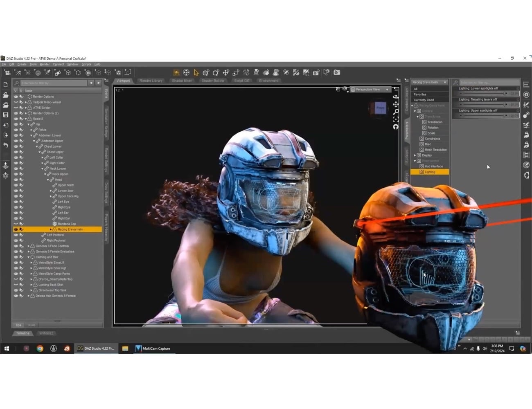Image resolution: width=532 pixels, height=409 pixels.
Task: Hide the Rosie 8 node with its eye toggle
Action: click(x=16, y=119)
